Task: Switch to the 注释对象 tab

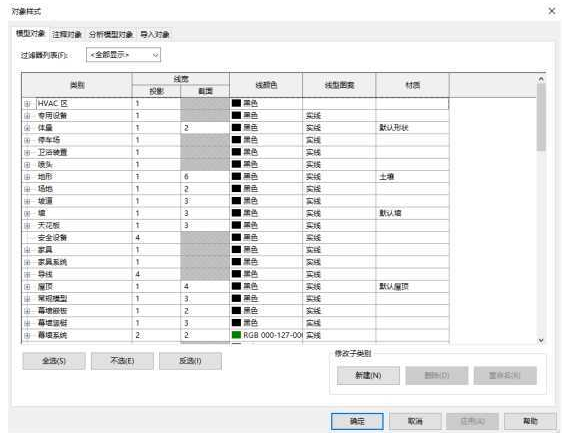Action: 67,34
